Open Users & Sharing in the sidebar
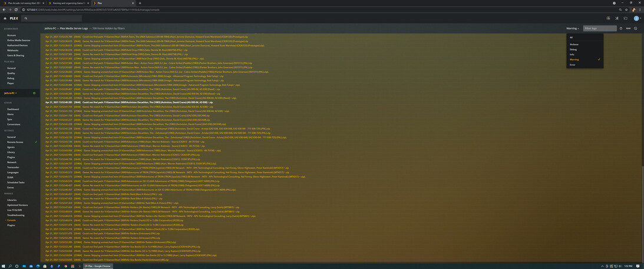Image resolution: width=644 pixels, height=269 pixels. point(15,55)
